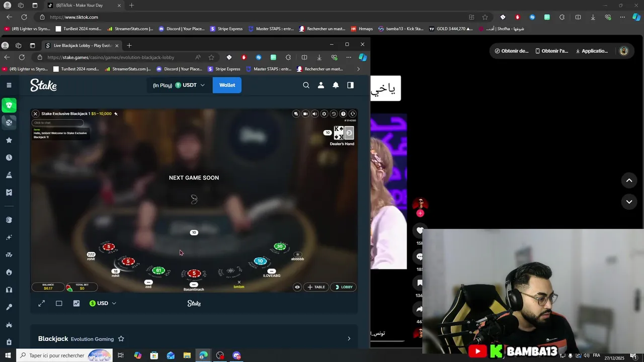Like the TikTok video with heart icon

point(420,230)
